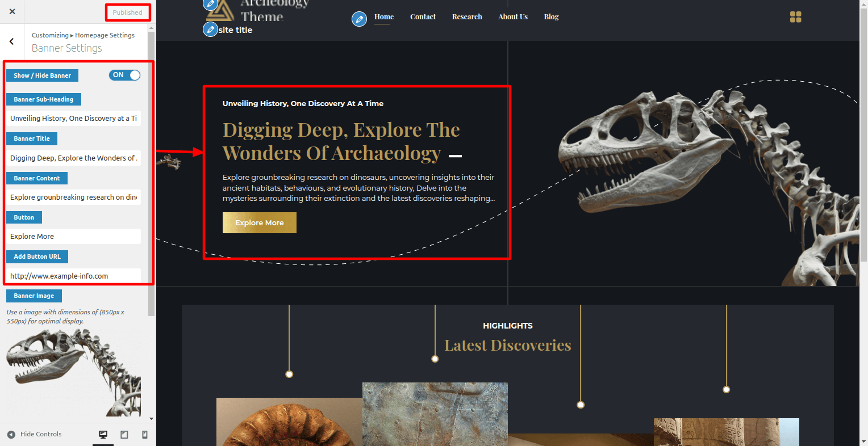Toggle the Show / Hide Banner switch

tap(124, 75)
